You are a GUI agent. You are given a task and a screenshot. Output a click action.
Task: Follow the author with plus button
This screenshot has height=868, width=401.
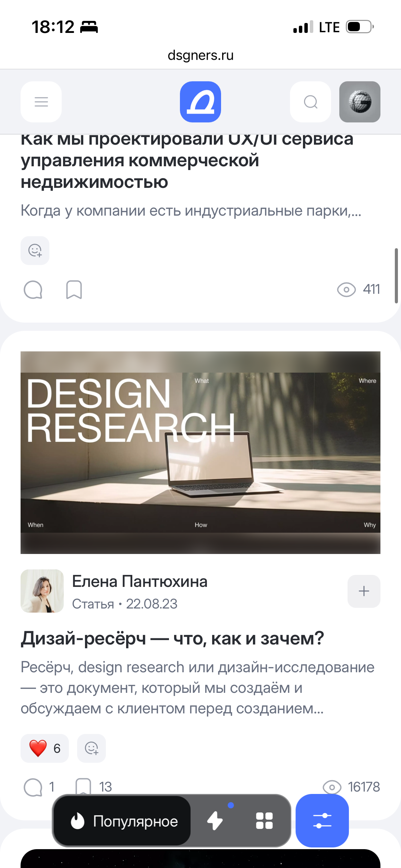[364, 591]
